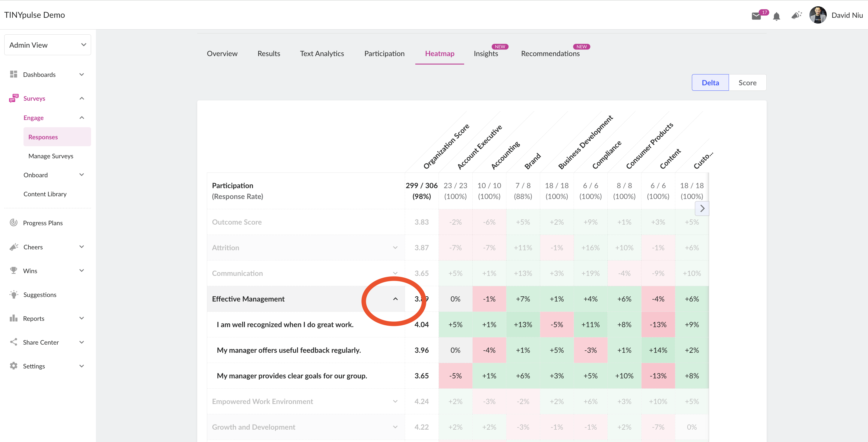868x442 pixels.
Task: Open the mail inbox icon with badge
Action: 757,16
